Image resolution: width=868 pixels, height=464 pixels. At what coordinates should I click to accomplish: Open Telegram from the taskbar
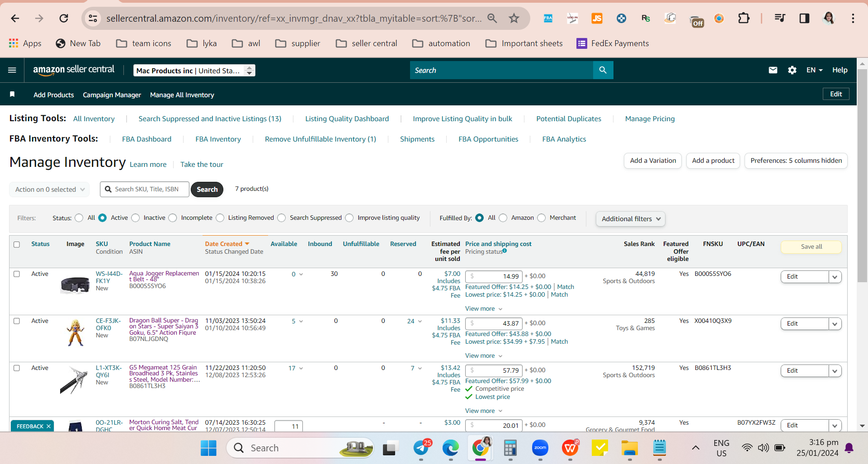pos(421,448)
